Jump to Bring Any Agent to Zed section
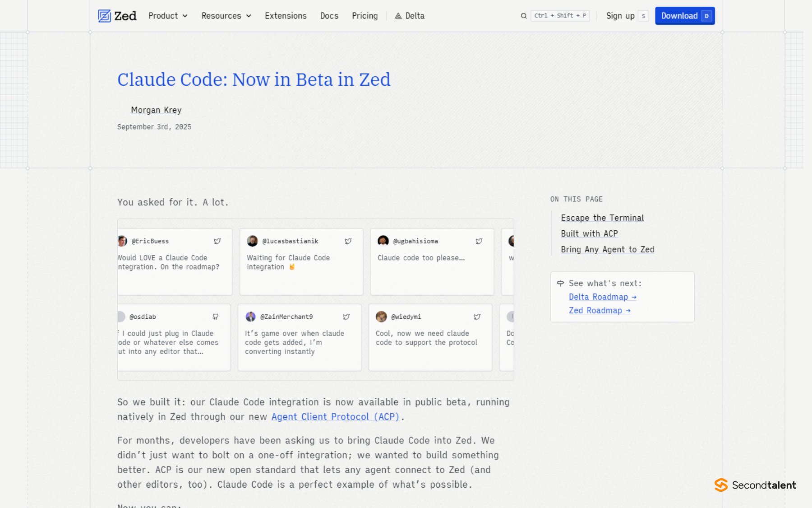The image size is (812, 508). 608,249
